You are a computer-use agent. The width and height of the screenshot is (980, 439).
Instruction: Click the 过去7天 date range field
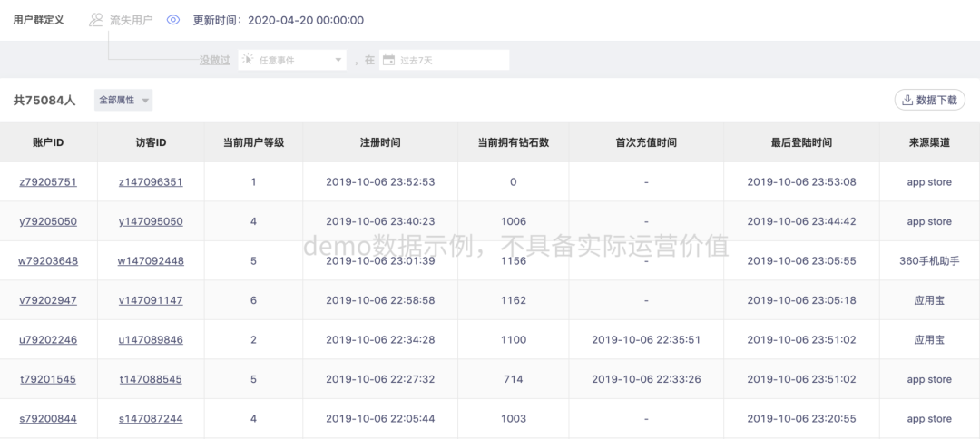point(445,60)
